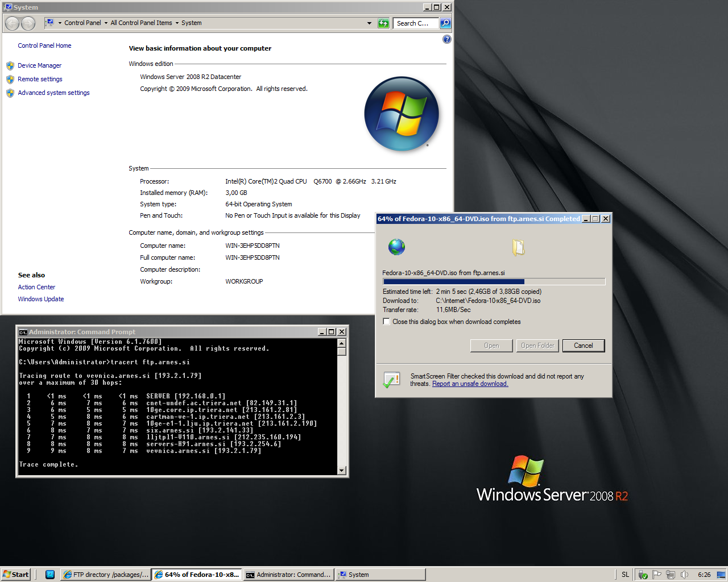This screenshot has height=582, width=728.
Task: Click '64-bit Operating System' text
Action: click(258, 205)
